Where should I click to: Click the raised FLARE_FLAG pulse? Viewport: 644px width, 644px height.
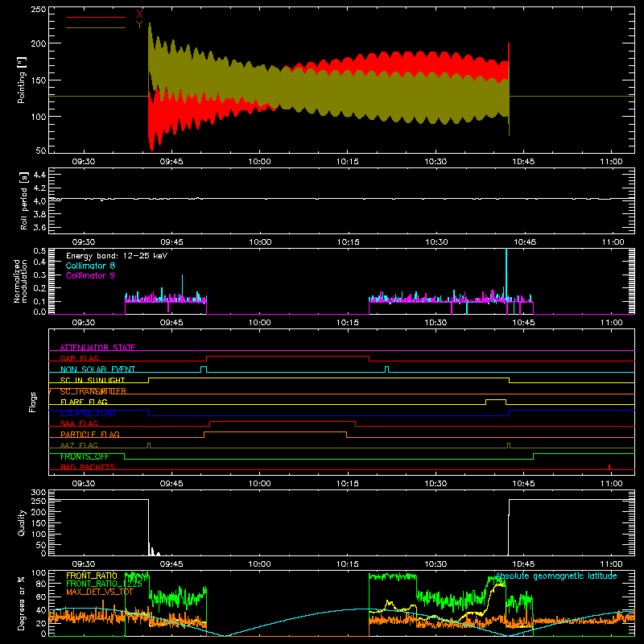point(496,400)
